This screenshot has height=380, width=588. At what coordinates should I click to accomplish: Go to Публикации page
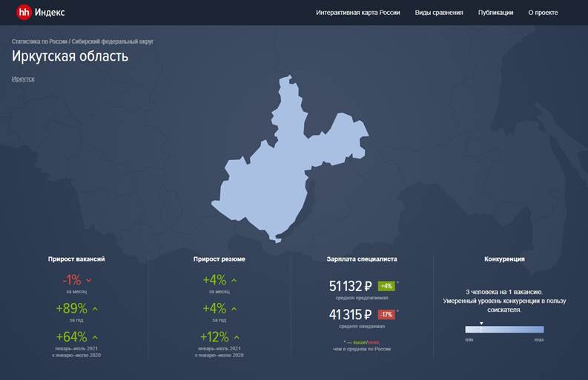[495, 13]
